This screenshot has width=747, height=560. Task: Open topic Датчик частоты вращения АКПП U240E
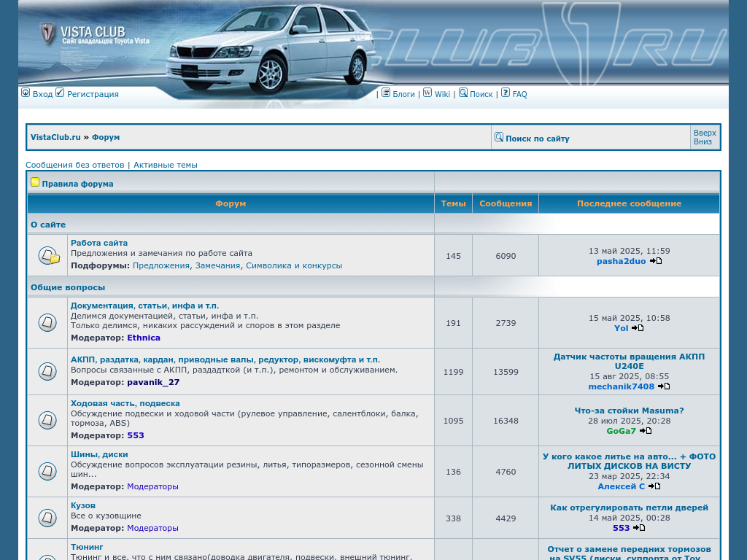(629, 362)
